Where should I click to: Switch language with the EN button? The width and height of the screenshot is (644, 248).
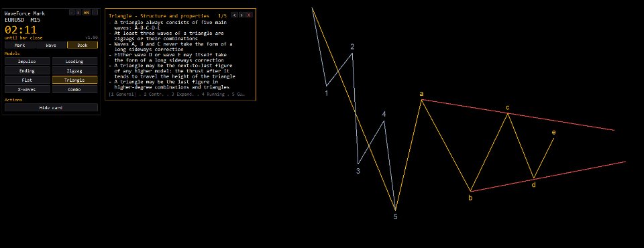coord(87,13)
